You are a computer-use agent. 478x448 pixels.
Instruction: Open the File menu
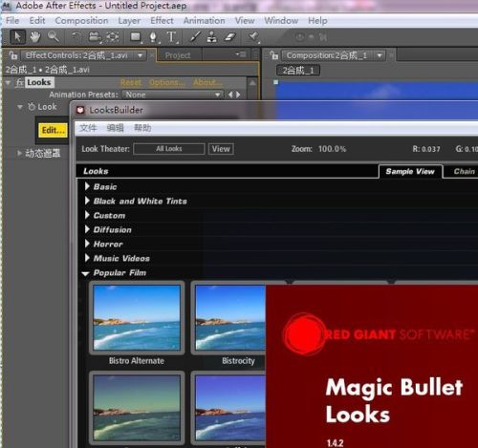pos(12,21)
